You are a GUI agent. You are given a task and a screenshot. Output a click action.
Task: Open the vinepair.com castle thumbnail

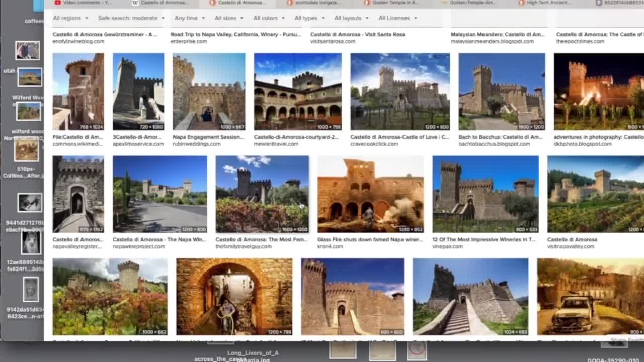486,194
